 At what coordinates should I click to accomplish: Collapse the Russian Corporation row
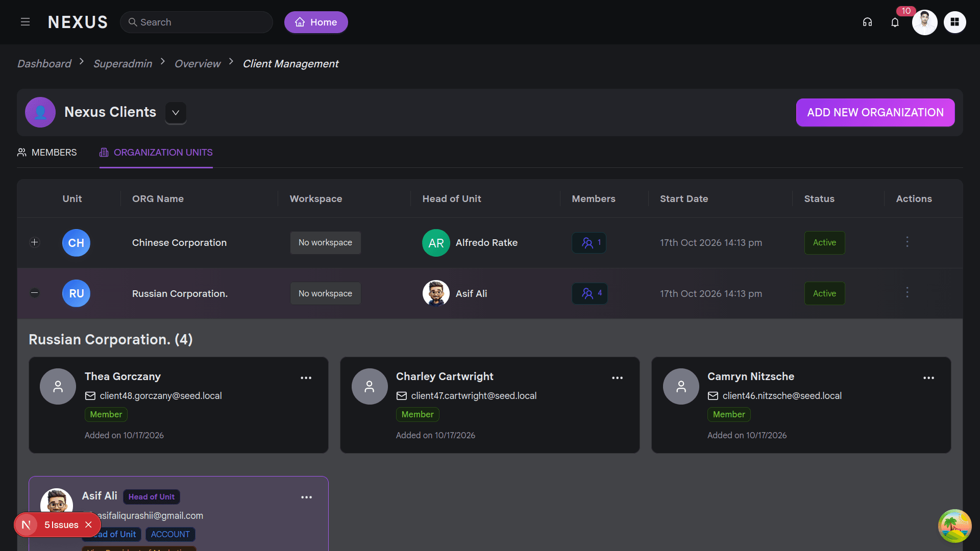[x=35, y=293]
